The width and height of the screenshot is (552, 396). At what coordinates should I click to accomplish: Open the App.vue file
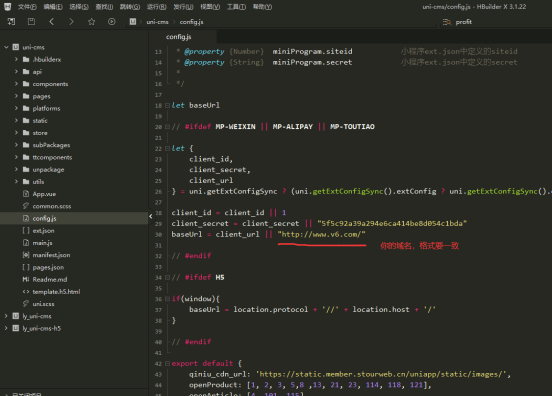tap(44, 194)
